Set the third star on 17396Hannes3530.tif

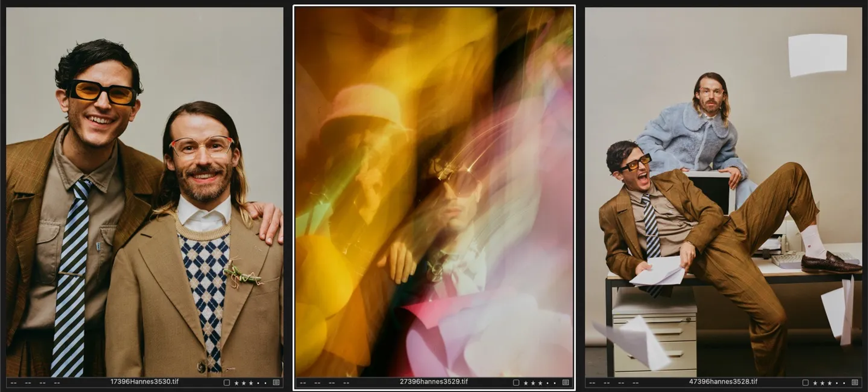click(x=251, y=383)
